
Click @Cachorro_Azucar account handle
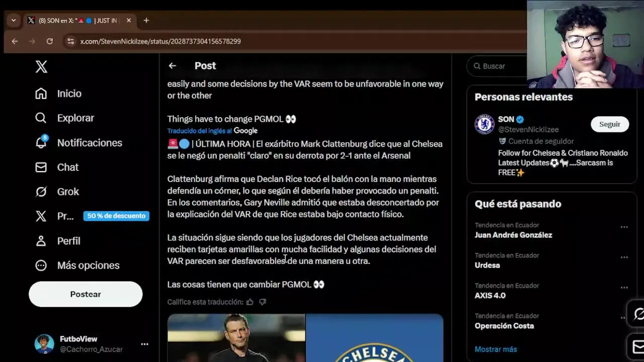(91, 349)
